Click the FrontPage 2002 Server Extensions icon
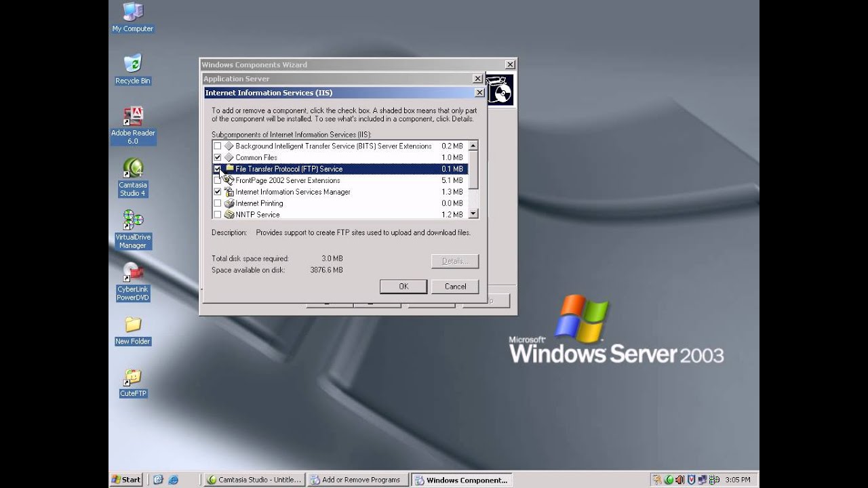 click(229, 180)
